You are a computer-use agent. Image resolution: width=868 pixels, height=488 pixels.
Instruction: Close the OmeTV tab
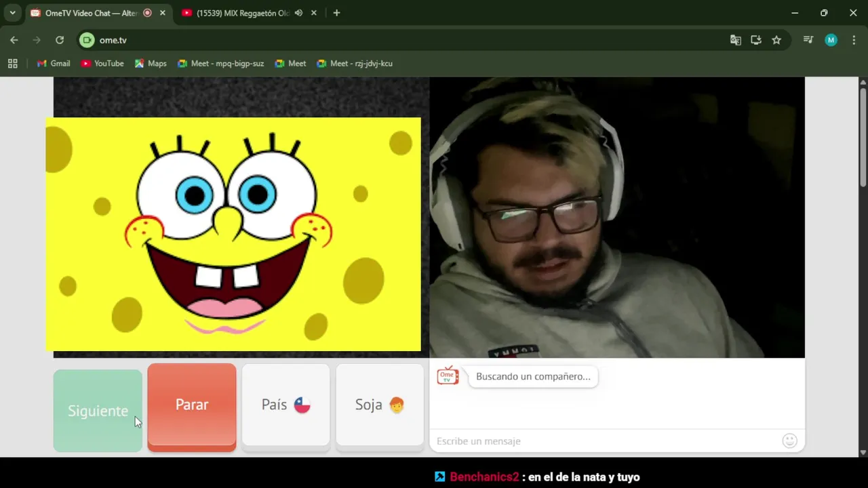[163, 13]
